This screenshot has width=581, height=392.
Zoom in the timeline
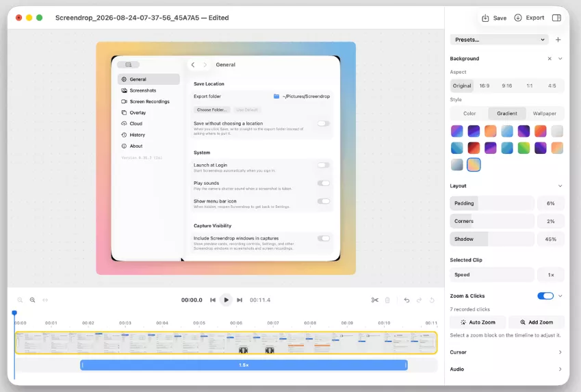33,300
